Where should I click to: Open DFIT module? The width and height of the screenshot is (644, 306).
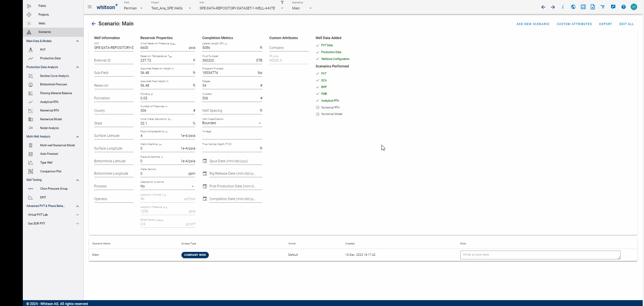pyautogui.click(x=53, y=197)
